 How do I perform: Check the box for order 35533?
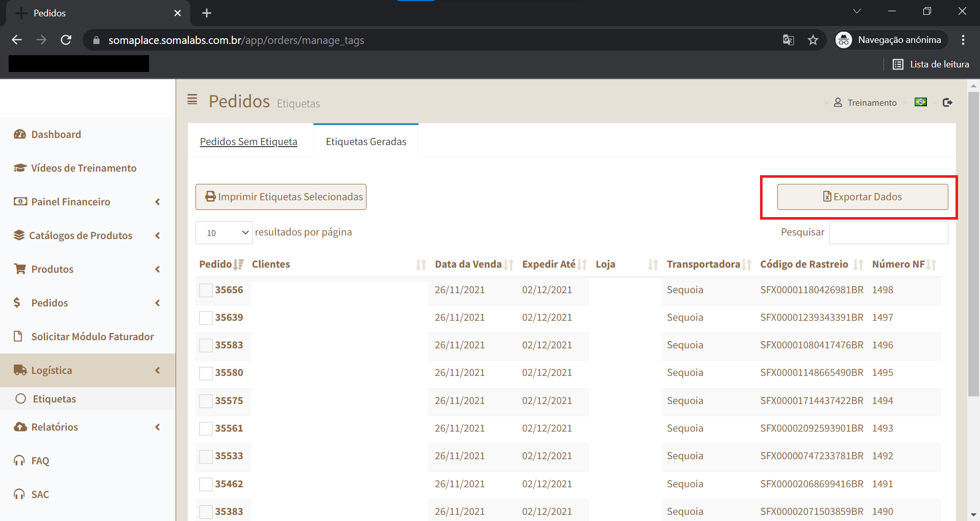[x=206, y=456]
